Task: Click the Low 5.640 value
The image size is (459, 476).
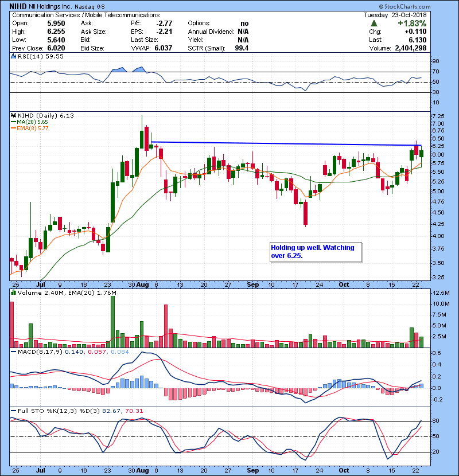Action: tap(56, 40)
